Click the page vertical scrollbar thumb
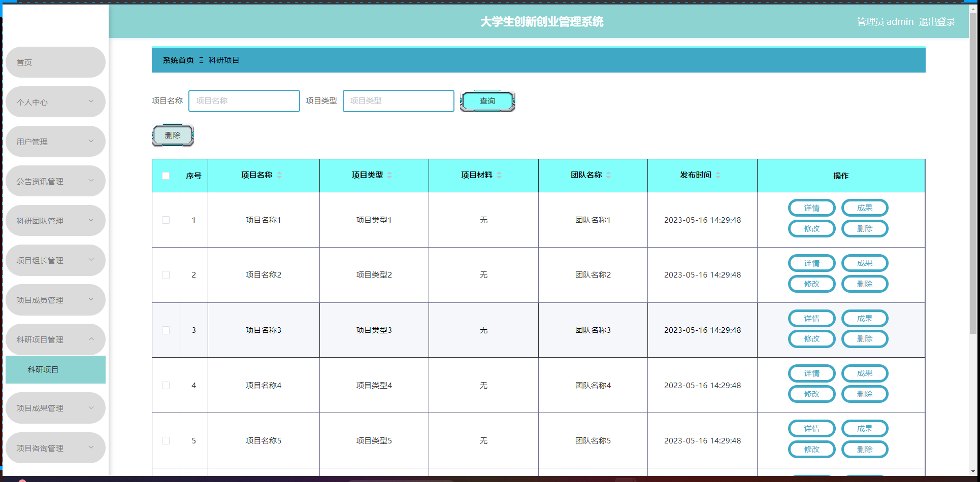This screenshot has height=482, width=980. [973, 173]
